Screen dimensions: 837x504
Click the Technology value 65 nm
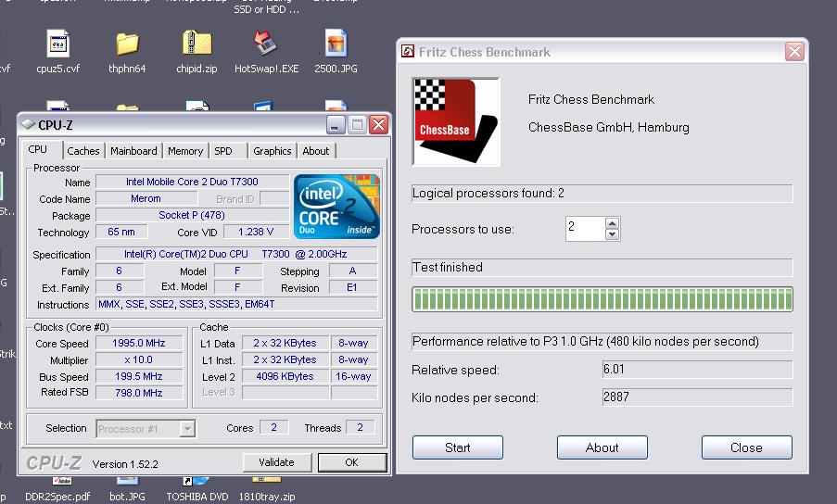pos(121,232)
